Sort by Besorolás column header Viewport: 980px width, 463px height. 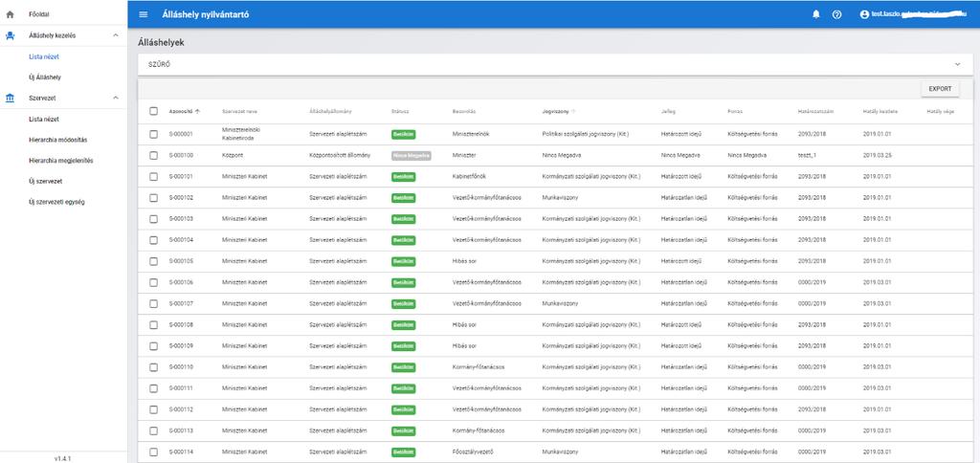(464, 111)
